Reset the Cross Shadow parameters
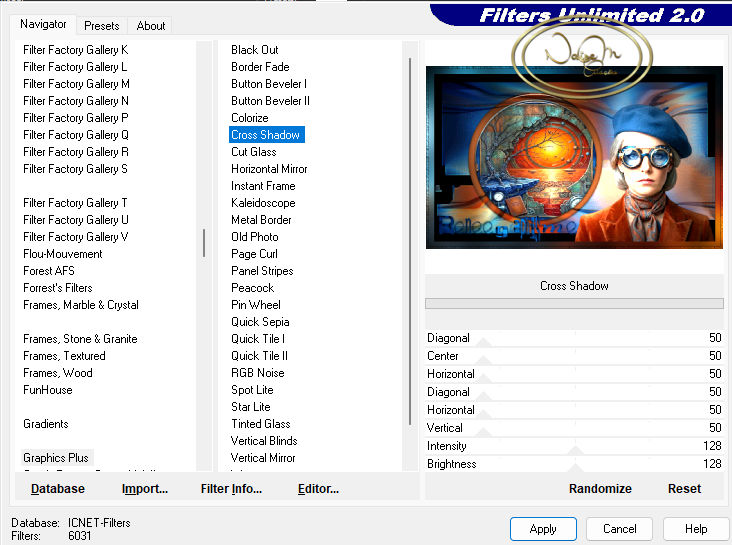The height and width of the screenshot is (545, 732). click(684, 488)
